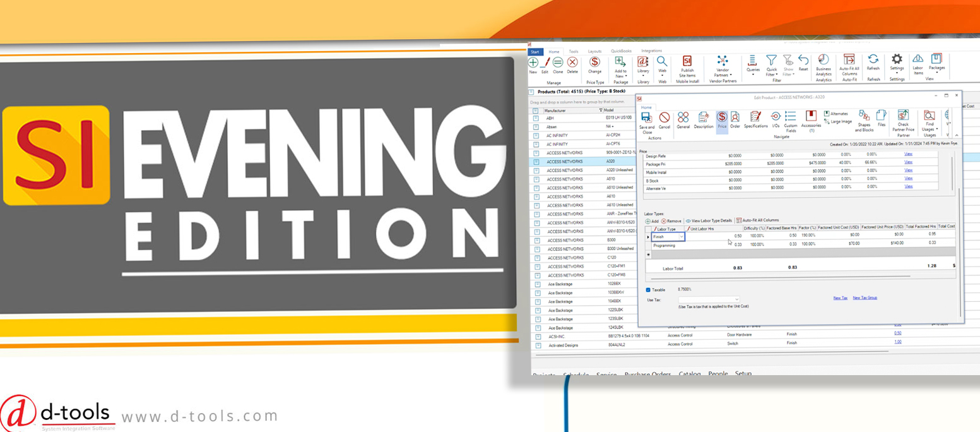
Task: Open Business Analytics
Action: (824, 66)
